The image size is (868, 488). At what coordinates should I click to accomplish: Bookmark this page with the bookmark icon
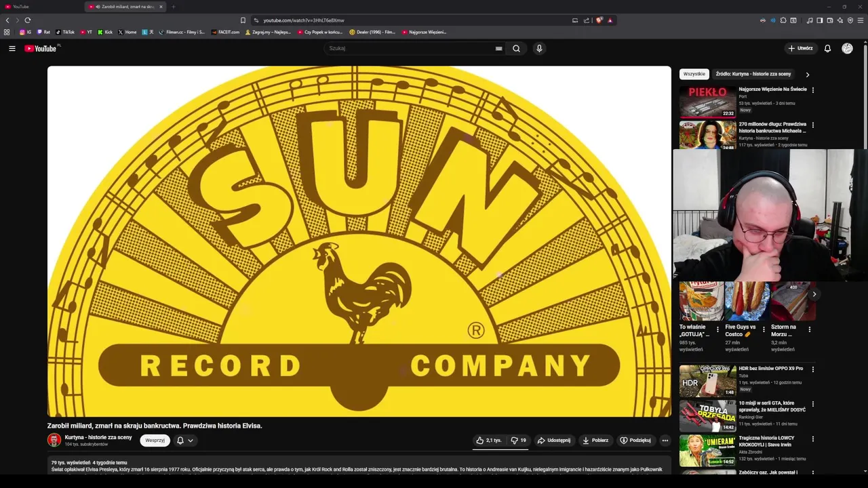click(x=243, y=20)
